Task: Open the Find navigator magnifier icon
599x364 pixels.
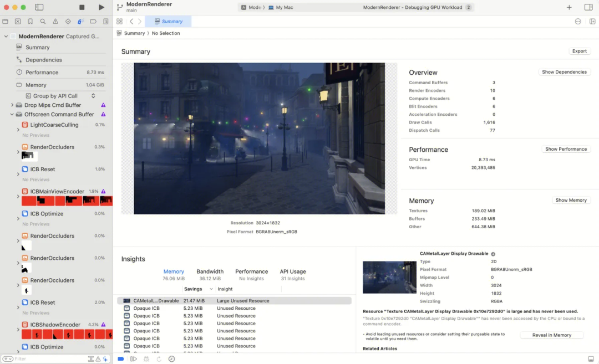Action: coord(43,22)
